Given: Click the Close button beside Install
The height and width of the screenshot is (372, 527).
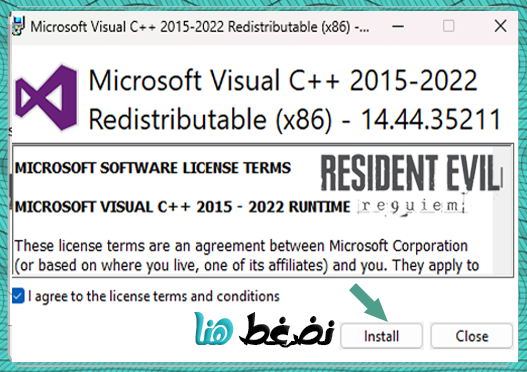Looking at the screenshot, I should [x=472, y=336].
